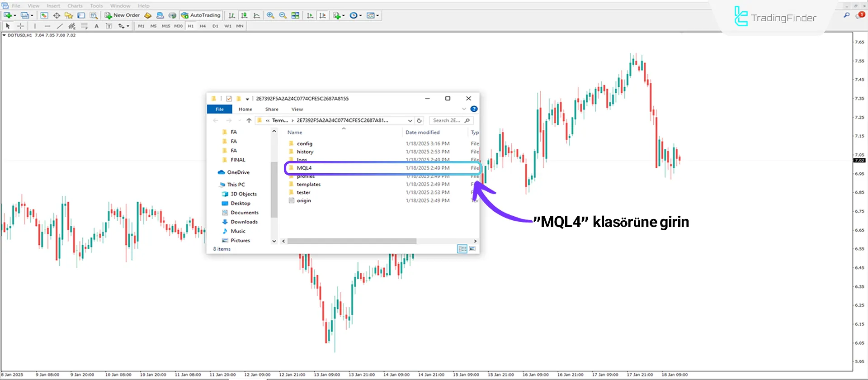Open the View tab in Explorer
The width and height of the screenshot is (868, 380).
click(x=297, y=109)
